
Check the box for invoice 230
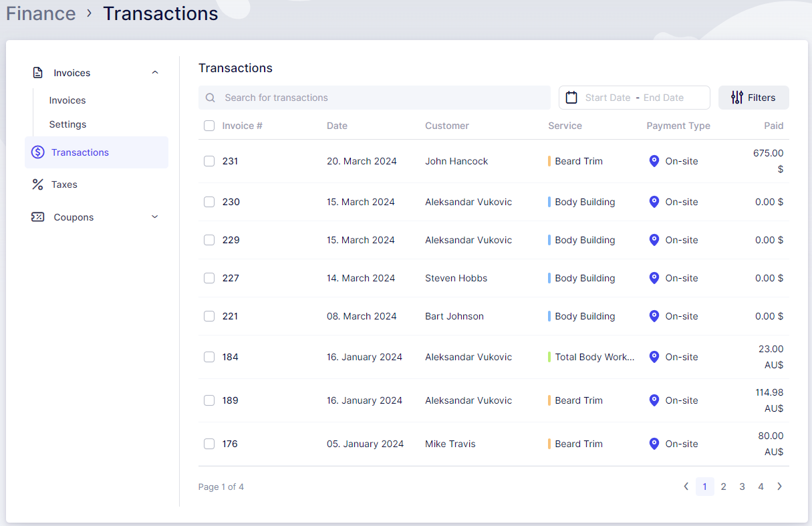tap(209, 202)
